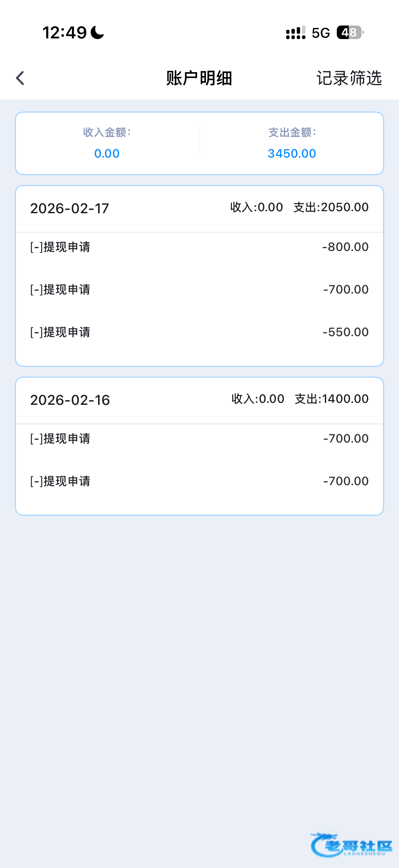Select the 2026-02-17 date header
The image size is (399, 868).
click(70, 208)
